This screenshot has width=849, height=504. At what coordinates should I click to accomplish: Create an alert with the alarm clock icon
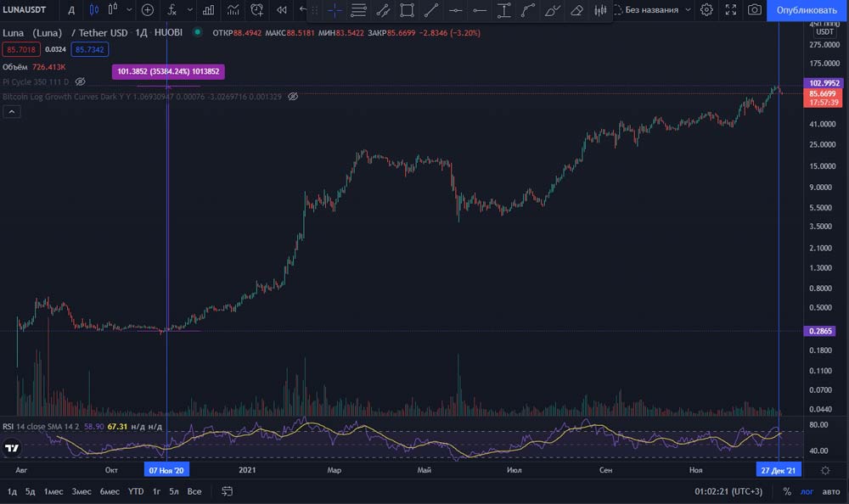258,10
